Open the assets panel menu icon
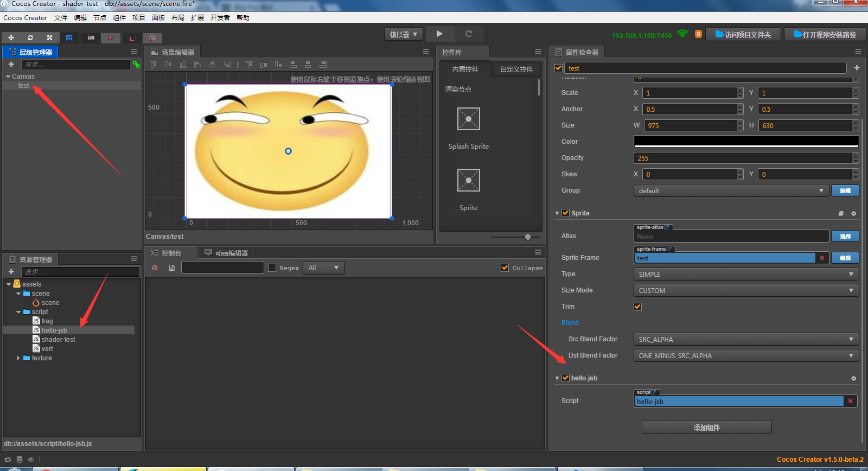Viewport: 868px width, 471px height. pos(134,259)
